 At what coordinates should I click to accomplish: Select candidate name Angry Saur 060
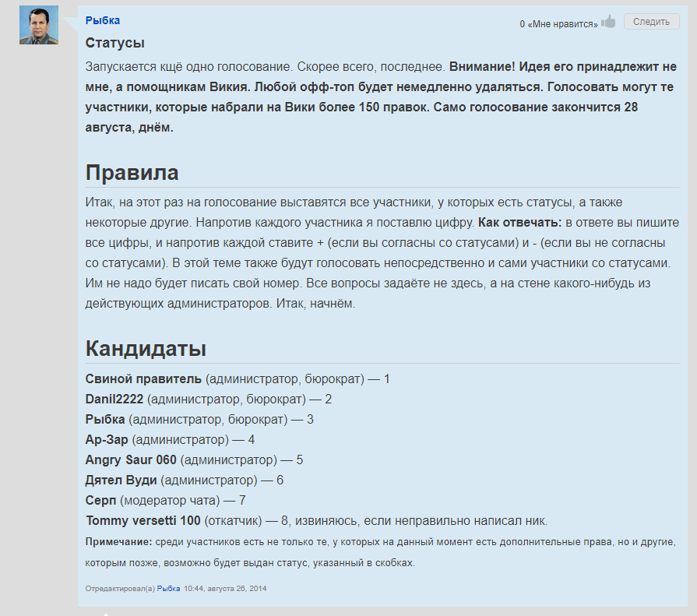coord(131,460)
